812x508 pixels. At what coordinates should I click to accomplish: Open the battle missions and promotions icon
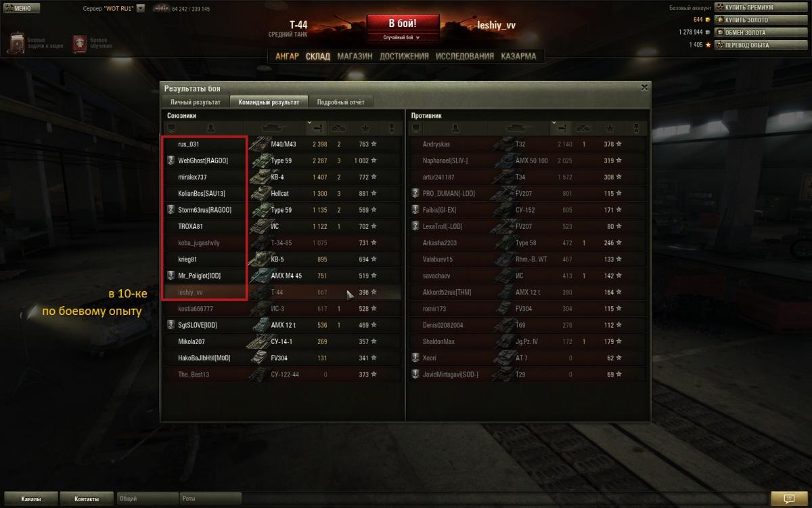(x=17, y=42)
